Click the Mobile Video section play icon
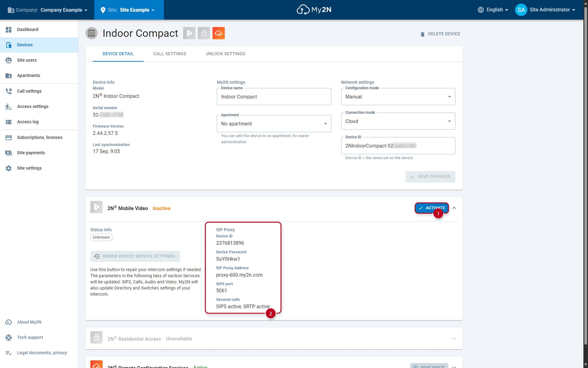The image size is (588, 368). [96, 207]
